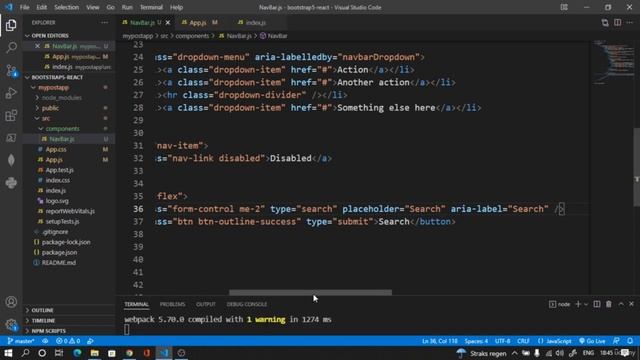Open the Extensions view
The width and height of the screenshot is (640, 360).
(x=11, y=116)
